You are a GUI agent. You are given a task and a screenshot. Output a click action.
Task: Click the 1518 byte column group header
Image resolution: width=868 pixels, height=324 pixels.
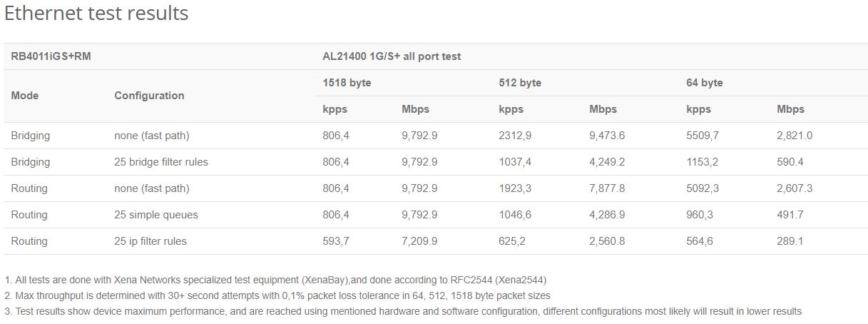tap(347, 83)
